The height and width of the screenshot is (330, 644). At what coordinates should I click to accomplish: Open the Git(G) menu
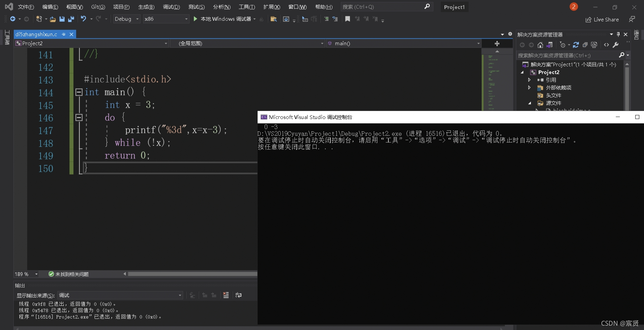pos(98,7)
